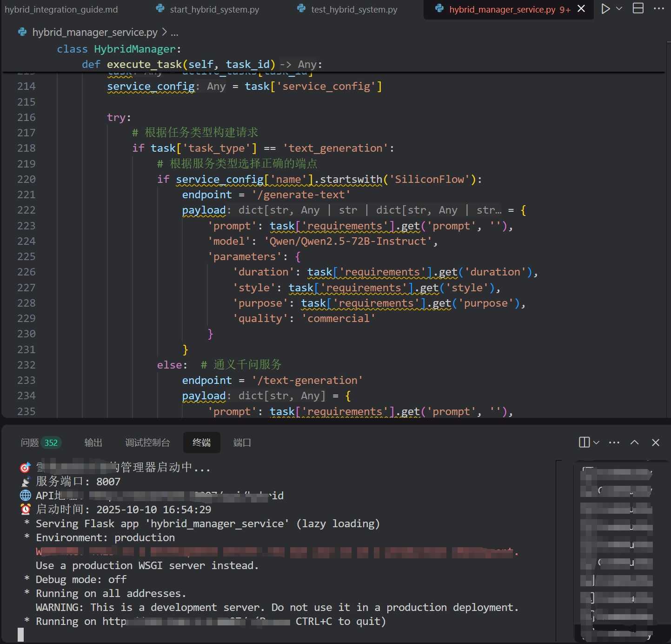The width and height of the screenshot is (671, 644).
Task: Open the Debug Console (调试控制台) tab
Action: pyautogui.click(x=147, y=443)
